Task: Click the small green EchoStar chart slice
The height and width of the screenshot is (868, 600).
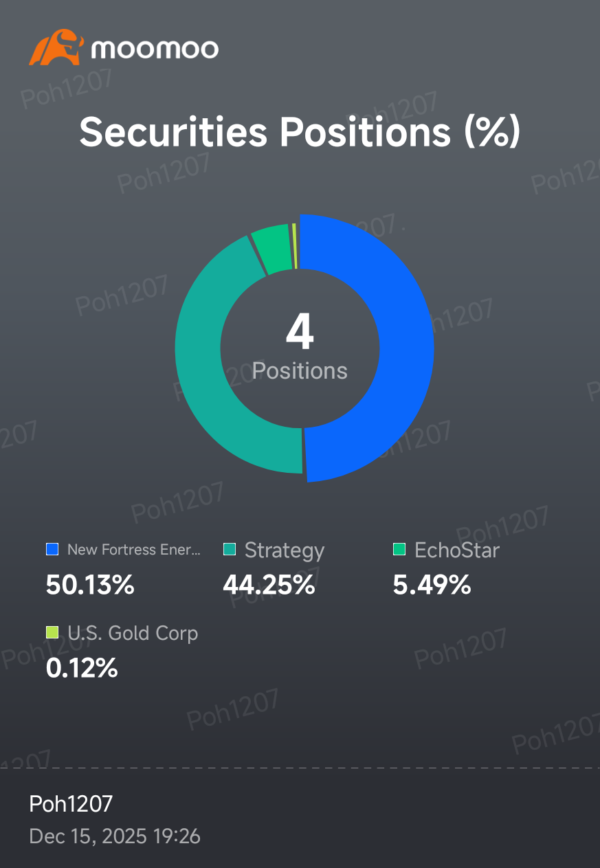Action: 271,247
